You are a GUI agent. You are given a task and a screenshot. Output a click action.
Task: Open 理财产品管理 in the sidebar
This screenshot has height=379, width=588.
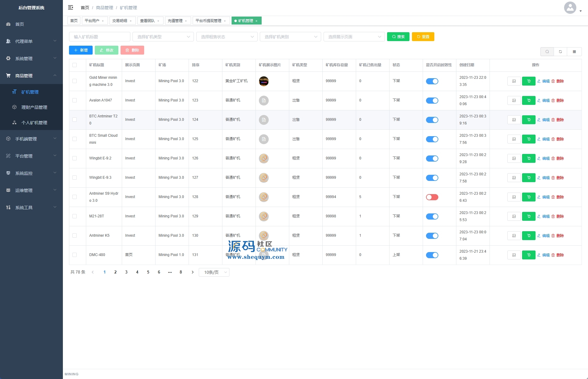34,107
